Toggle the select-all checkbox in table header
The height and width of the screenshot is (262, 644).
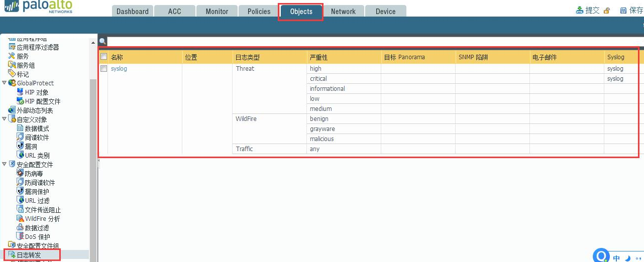point(104,57)
